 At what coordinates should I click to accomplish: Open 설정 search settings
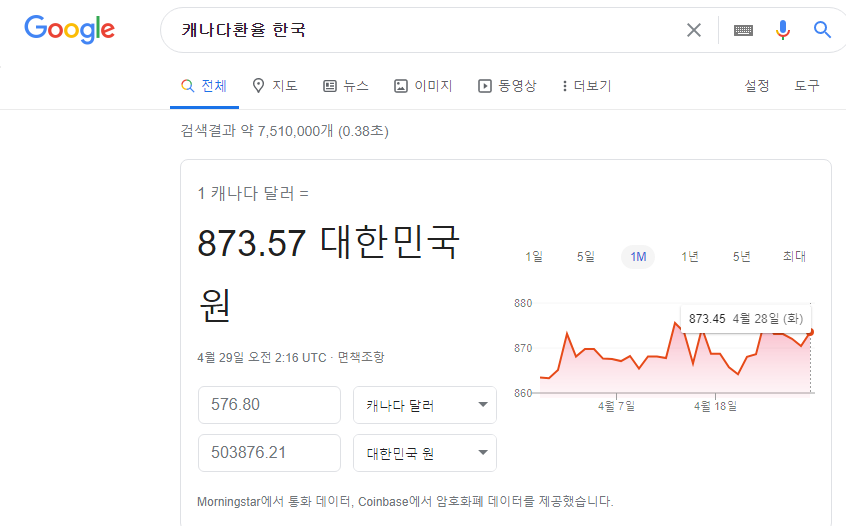pyautogui.click(x=757, y=86)
